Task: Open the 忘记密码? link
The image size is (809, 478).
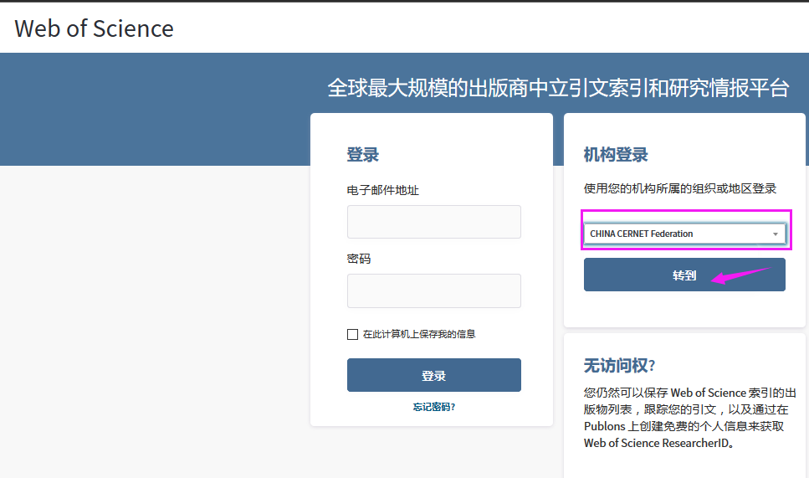Action: tap(433, 407)
